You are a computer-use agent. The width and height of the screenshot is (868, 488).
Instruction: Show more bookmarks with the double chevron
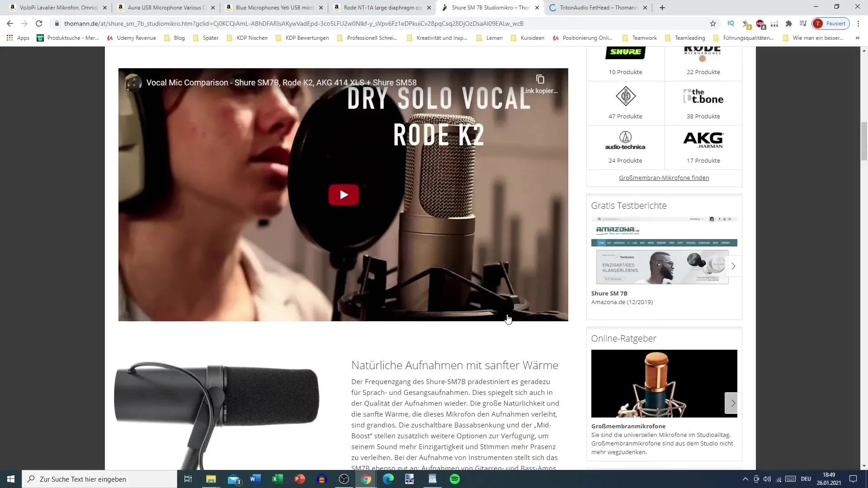pos(857,38)
